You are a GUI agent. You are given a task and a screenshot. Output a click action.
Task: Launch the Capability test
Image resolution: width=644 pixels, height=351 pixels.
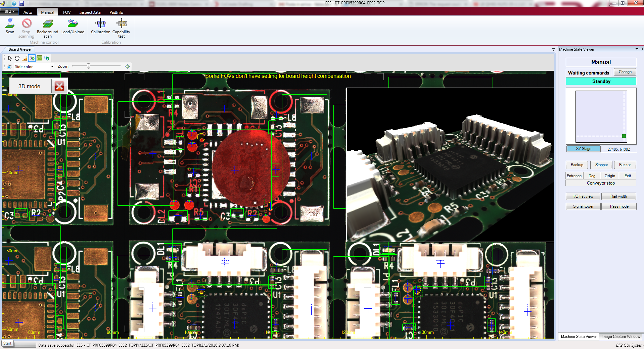pos(121,28)
